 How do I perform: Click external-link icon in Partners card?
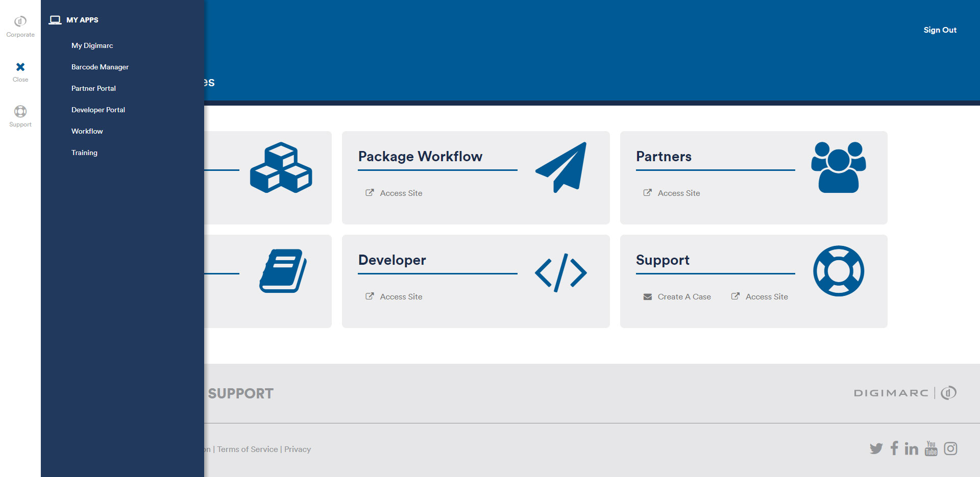tap(647, 192)
